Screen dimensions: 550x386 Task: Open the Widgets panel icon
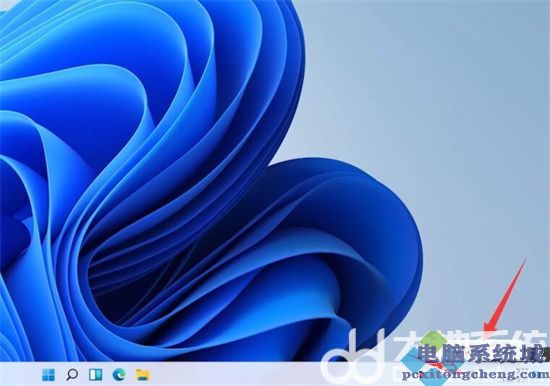click(x=95, y=374)
